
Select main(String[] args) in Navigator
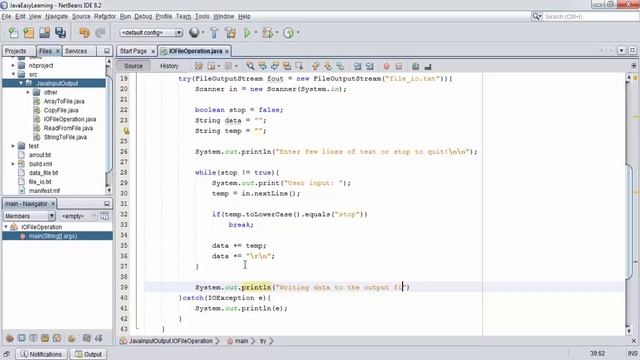pos(53,236)
